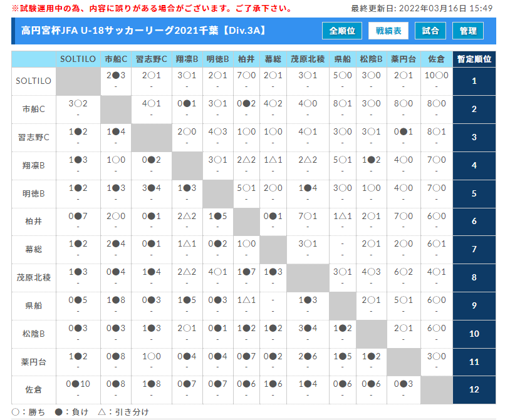Click 県船 vs 薬円台 score 5○1
This screenshot has height=420, width=505.
[403, 300]
